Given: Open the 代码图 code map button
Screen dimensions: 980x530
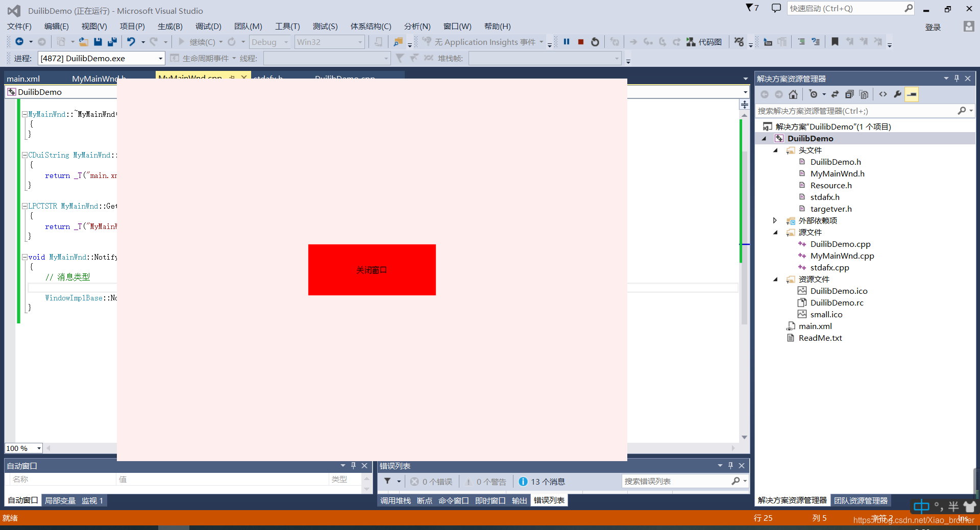Looking at the screenshot, I should pos(704,42).
